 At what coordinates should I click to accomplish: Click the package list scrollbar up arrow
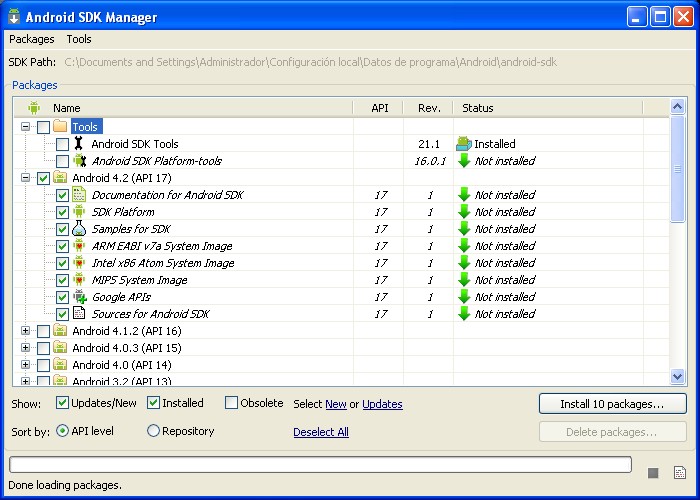pyautogui.click(x=677, y=106)
